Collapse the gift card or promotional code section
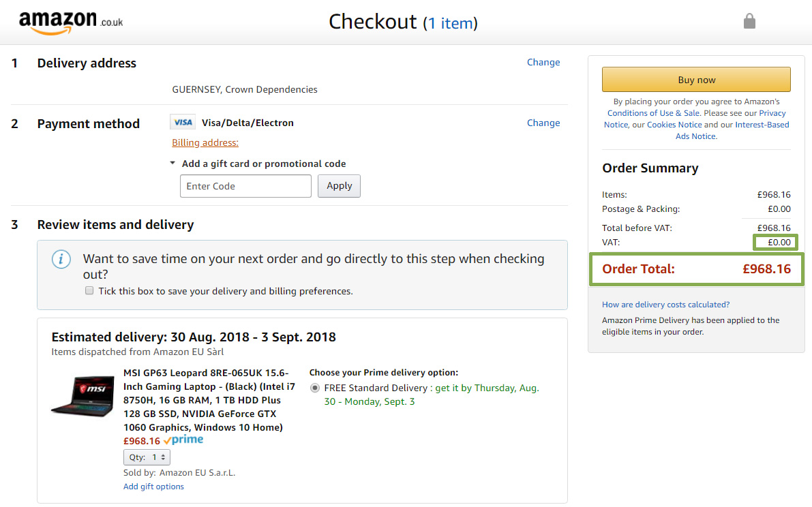 [x=172, y=163]
